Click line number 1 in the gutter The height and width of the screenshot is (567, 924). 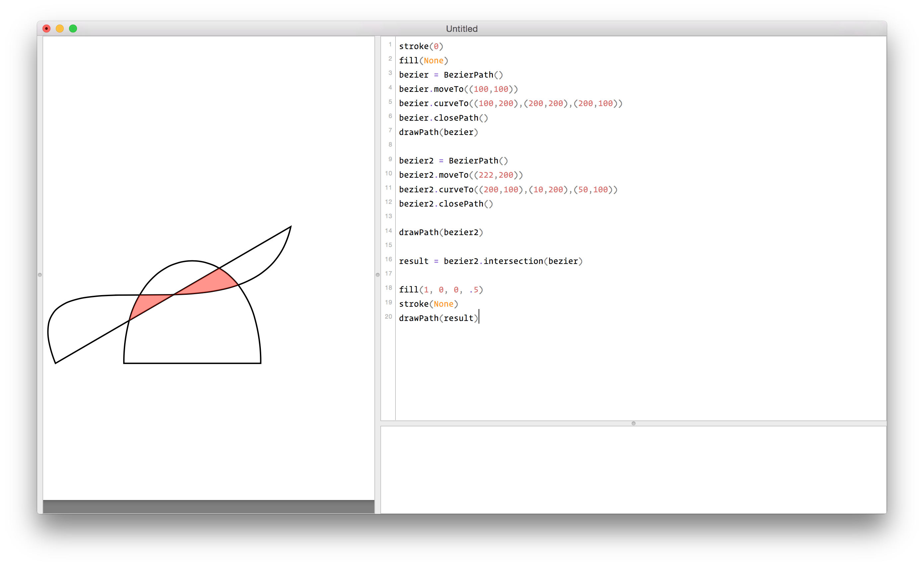[390, 44]
